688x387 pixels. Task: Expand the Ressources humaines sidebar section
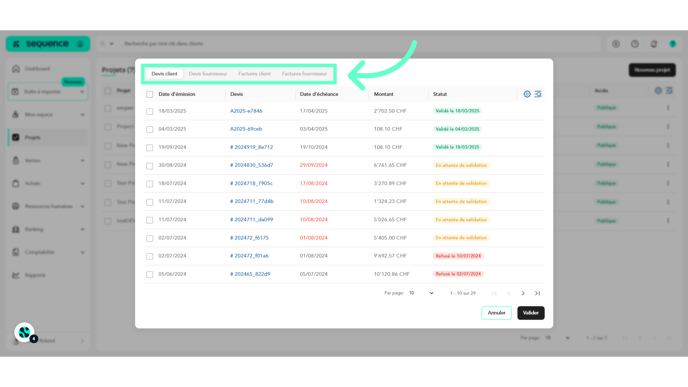(82, 206)
